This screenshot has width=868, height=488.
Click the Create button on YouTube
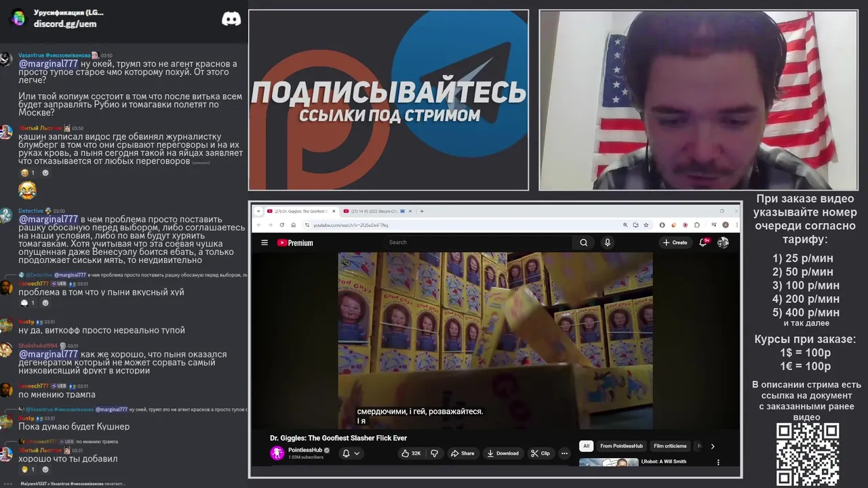(x=675, y=243)
